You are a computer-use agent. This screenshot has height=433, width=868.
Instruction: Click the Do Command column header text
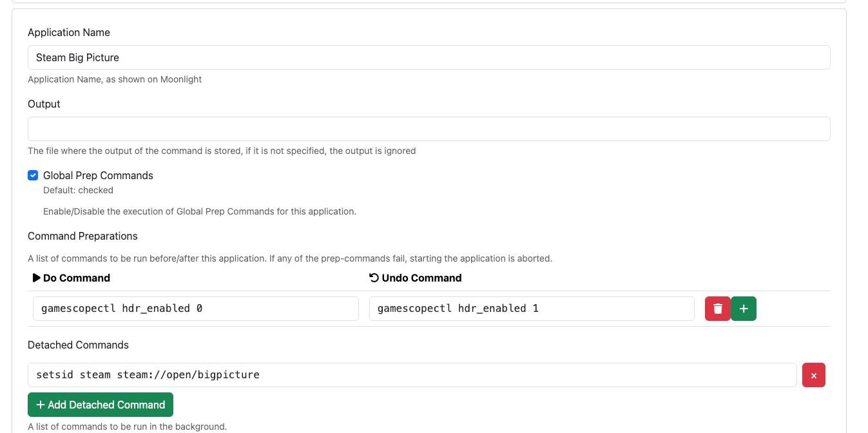[77, 278]
